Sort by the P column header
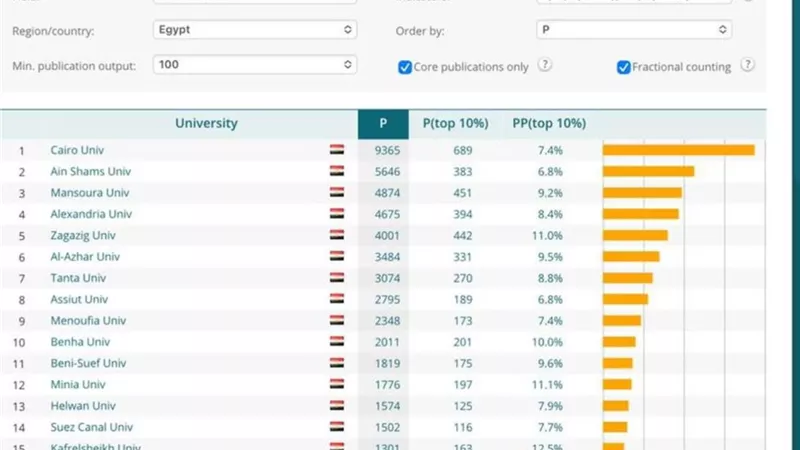Image resolution: width=800 pixels, height=450 pixels. 383,124
